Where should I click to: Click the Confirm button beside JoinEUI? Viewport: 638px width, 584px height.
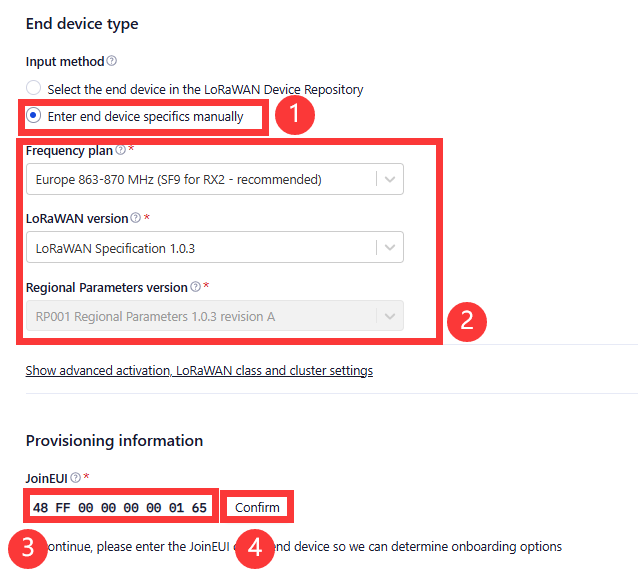pyautogui.click(x=257, y=507)
